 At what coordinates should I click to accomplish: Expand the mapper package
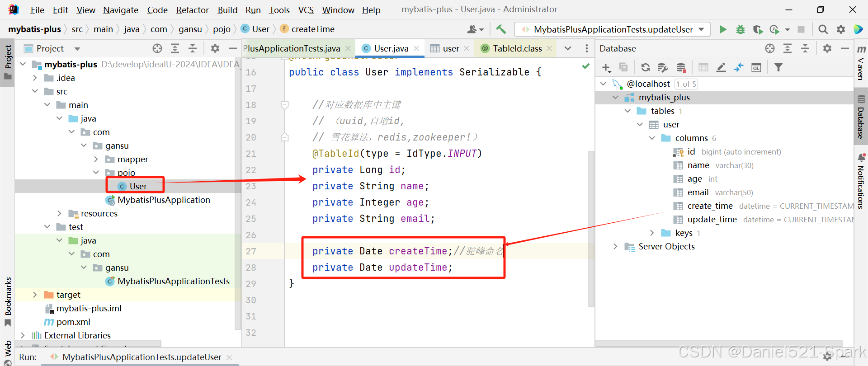(x=96, y=160)
